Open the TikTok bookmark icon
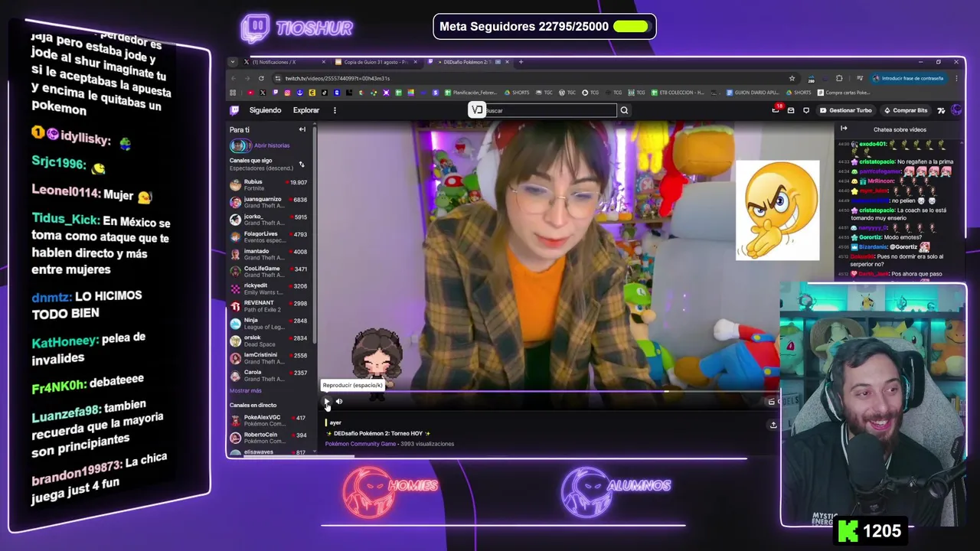 tap(325, 93)
